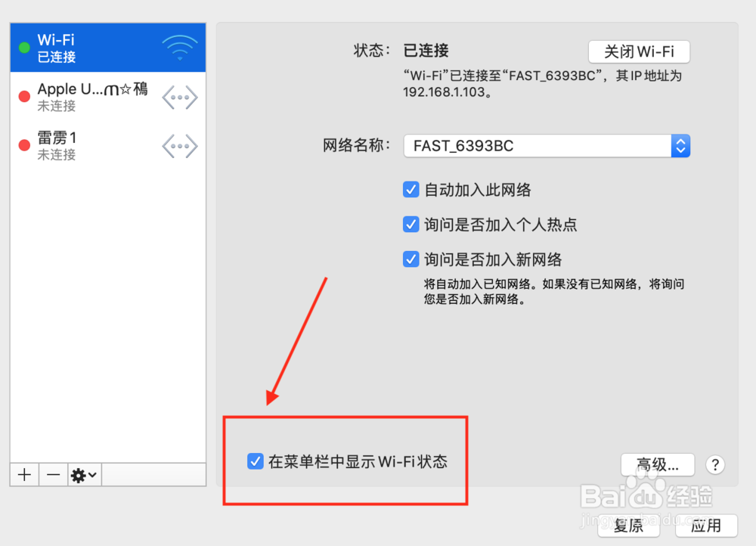Click the Wi-Fi signal icon in sidebar
The height and width of the screenshot is (546, 756).
180,48
